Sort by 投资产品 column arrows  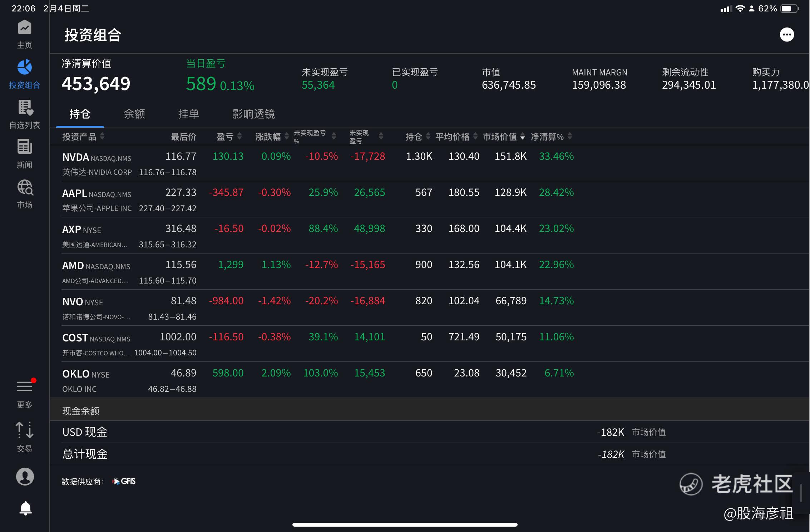click(x=102, y=136)
